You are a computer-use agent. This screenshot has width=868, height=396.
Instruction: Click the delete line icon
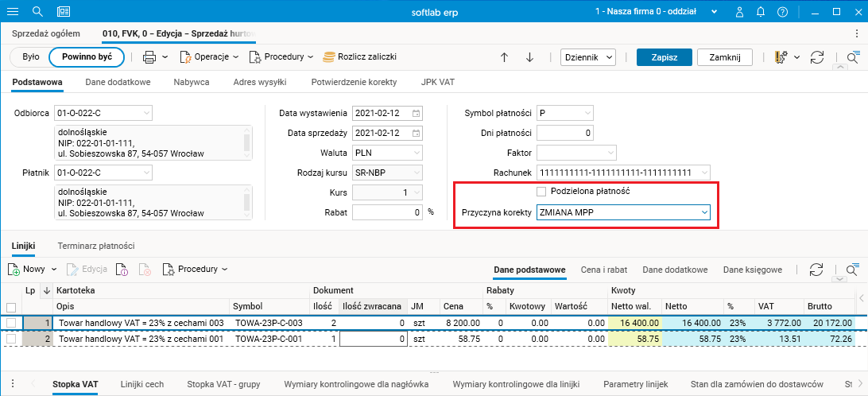point(144,270)
